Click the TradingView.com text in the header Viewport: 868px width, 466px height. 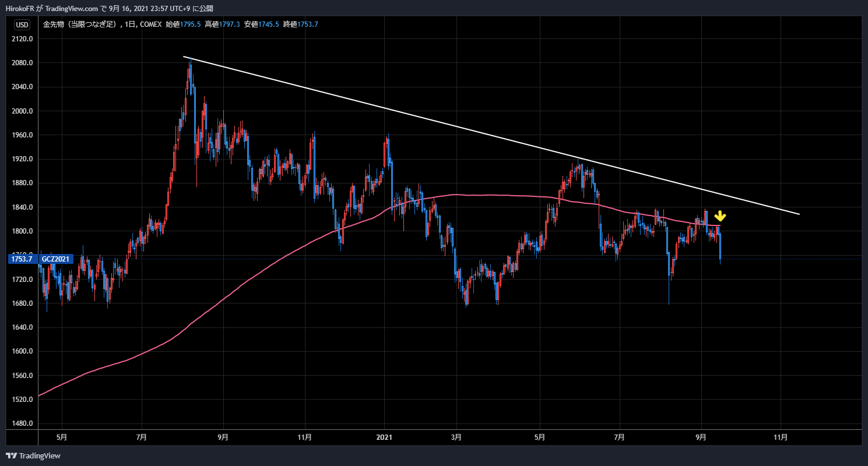point(72,8)
